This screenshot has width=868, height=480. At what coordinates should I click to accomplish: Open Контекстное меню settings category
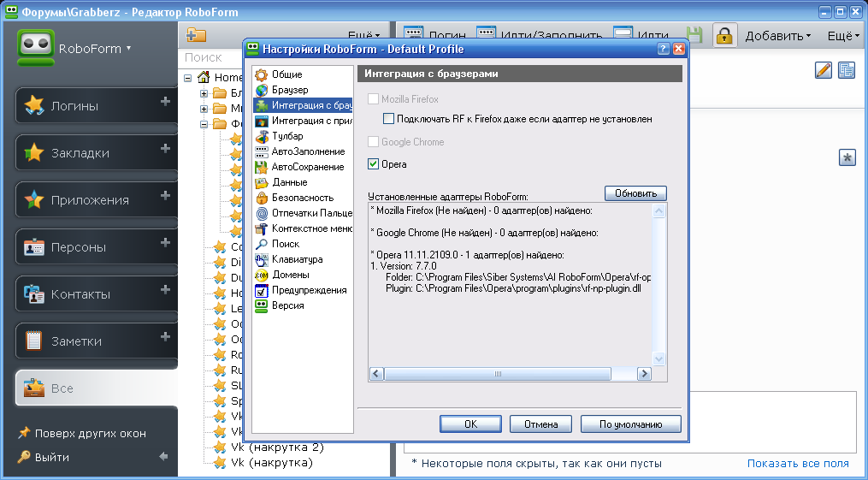[304, 228]
